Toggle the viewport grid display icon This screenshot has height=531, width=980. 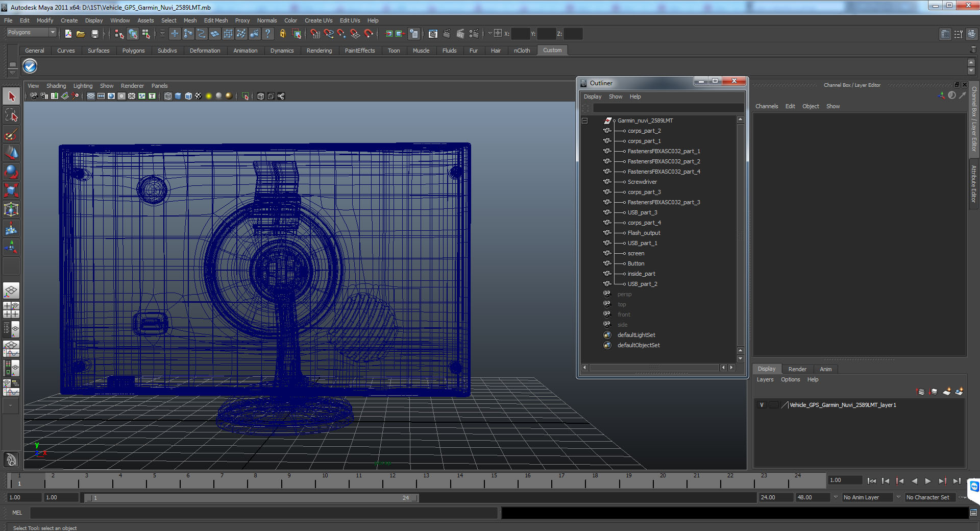coord(91,96)
